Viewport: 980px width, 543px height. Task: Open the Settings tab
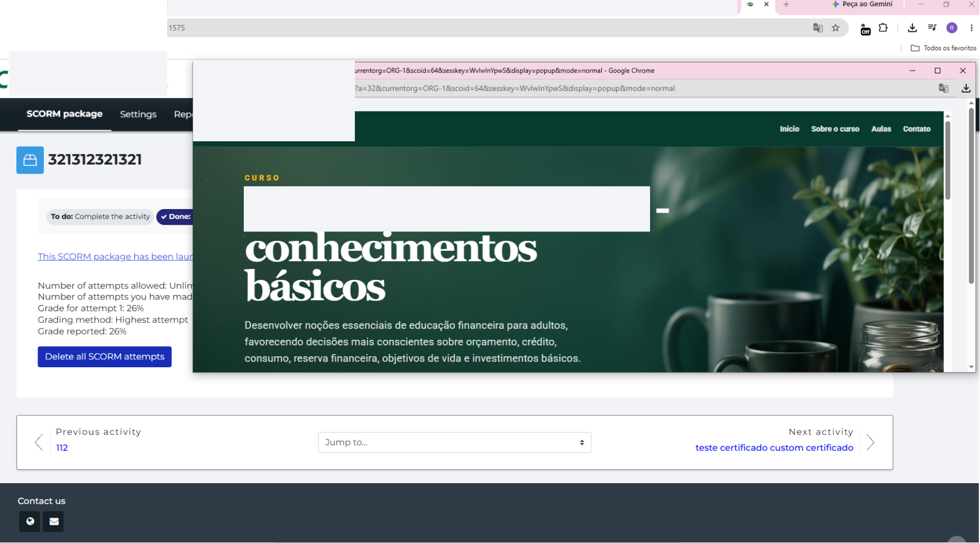[x=138, y=114]
